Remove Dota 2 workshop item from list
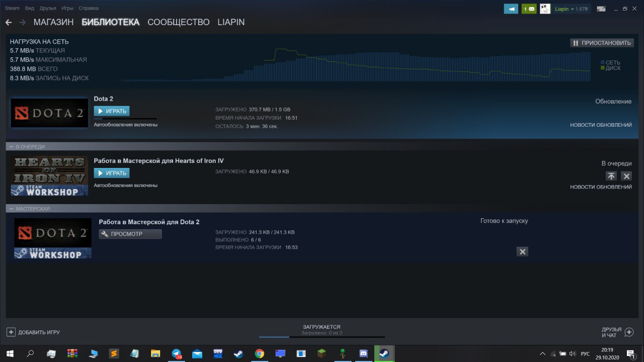 coord(522,251)
